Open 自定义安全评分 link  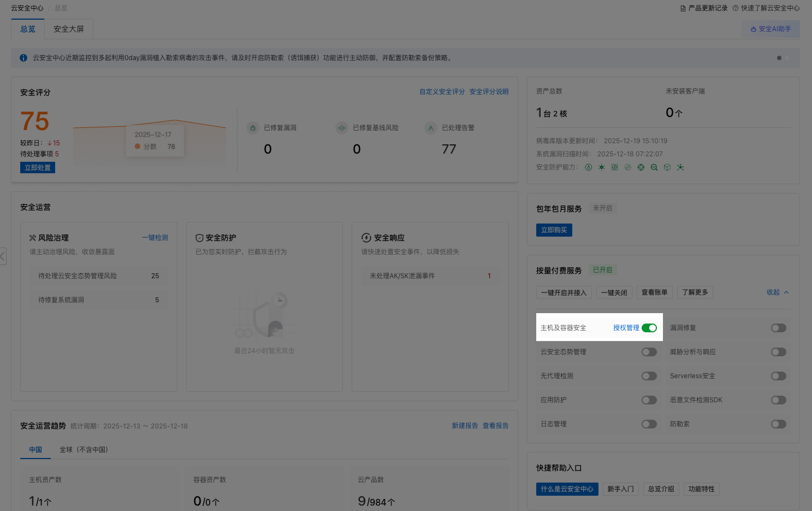442,92
